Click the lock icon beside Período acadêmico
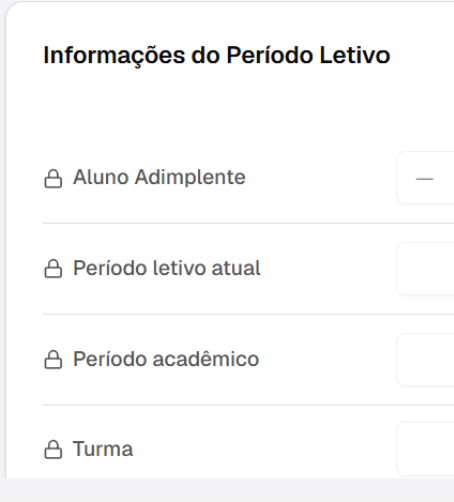Image resolution: width=454 pixels, height=502 pixels. pyautogui.click(x=53, y=359)
